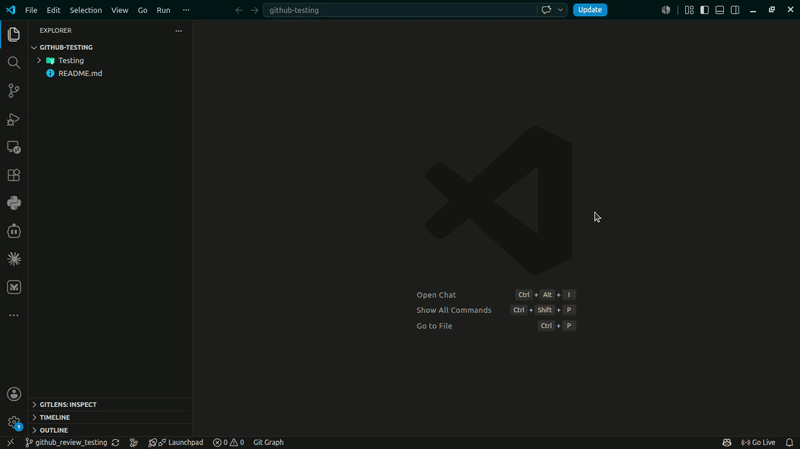Open the Remote Explorer icon
This screenshot has height=449, width=800.
14,147
